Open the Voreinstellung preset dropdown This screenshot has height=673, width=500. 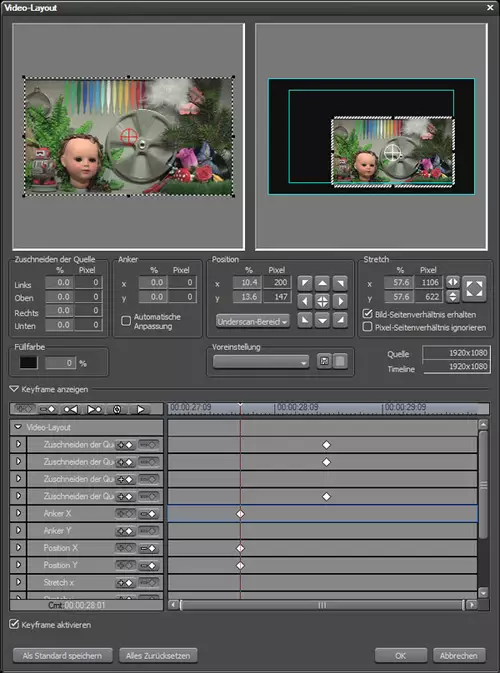261,362
